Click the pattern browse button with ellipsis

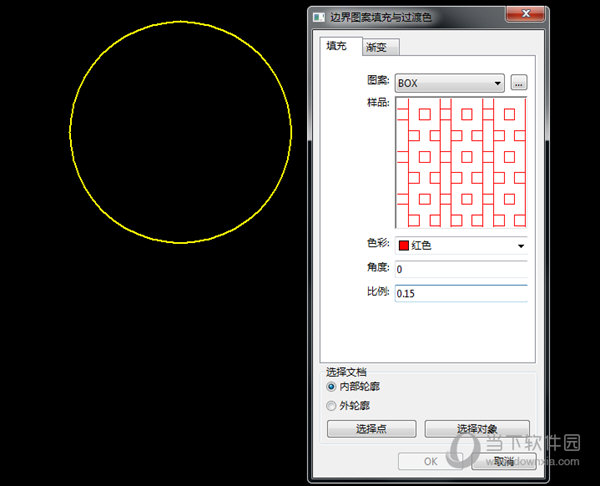tap(518, 83)
